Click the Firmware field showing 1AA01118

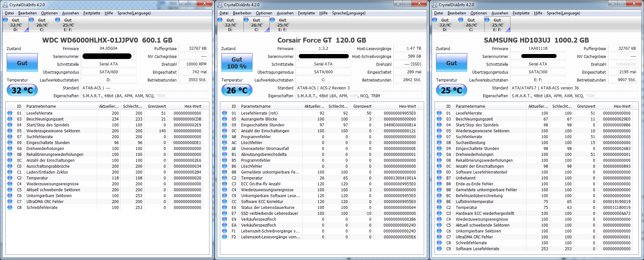coord(538,48)
